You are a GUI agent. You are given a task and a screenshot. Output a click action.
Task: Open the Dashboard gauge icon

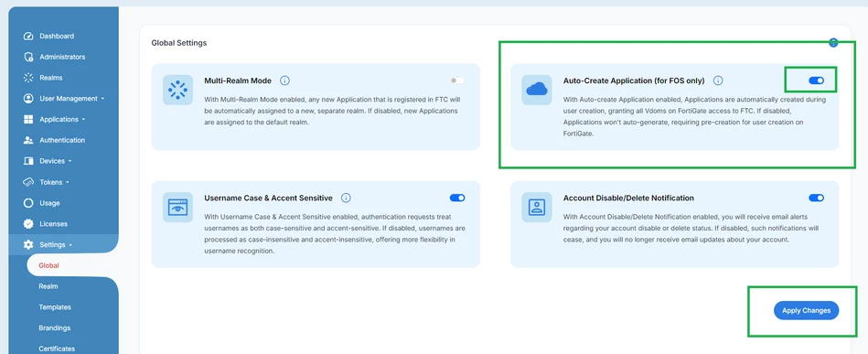point(28,36)
